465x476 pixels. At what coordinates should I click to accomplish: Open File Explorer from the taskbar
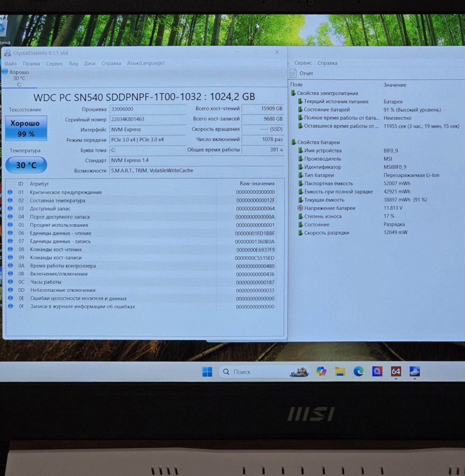point(340,371)
